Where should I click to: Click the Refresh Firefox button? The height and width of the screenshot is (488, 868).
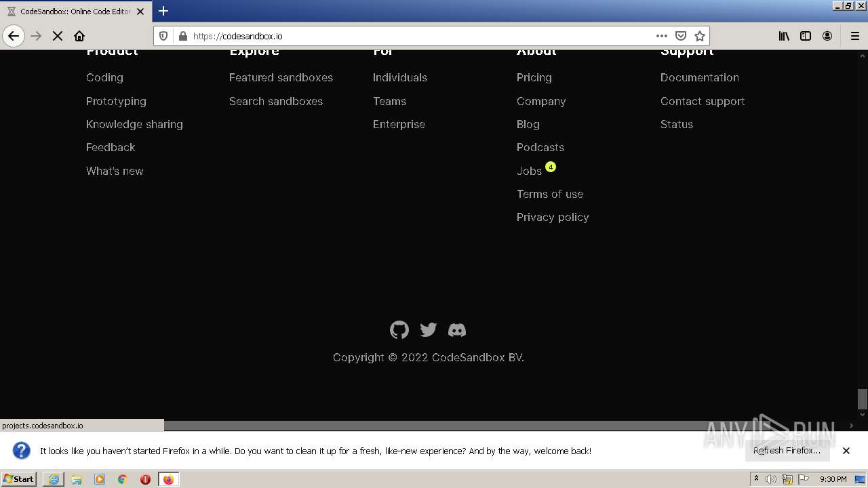[x=787, y=451]
